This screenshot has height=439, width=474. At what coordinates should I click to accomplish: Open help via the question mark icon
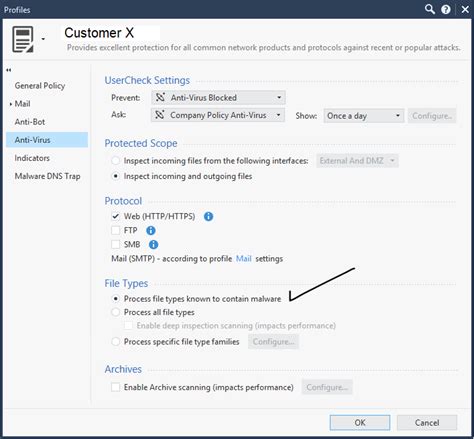tap(446, 9)
